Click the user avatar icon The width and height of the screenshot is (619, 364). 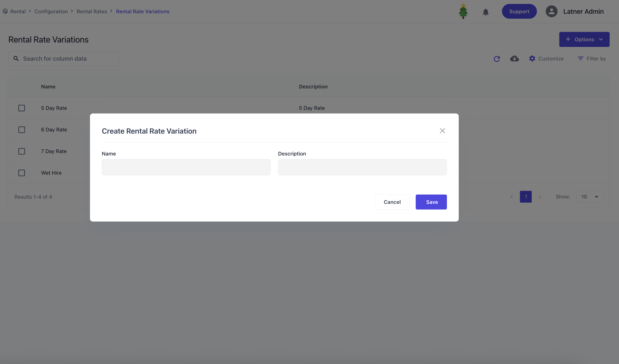(551, 11)
